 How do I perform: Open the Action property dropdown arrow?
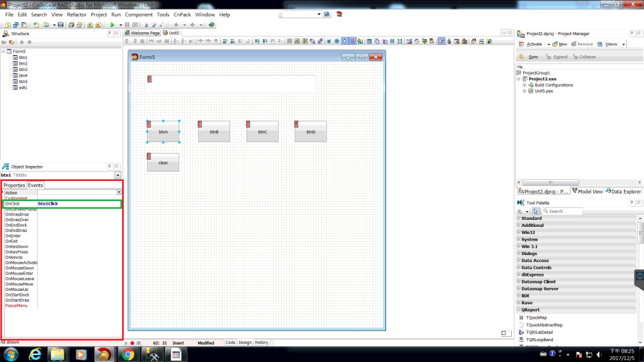(x=119, y=192)
